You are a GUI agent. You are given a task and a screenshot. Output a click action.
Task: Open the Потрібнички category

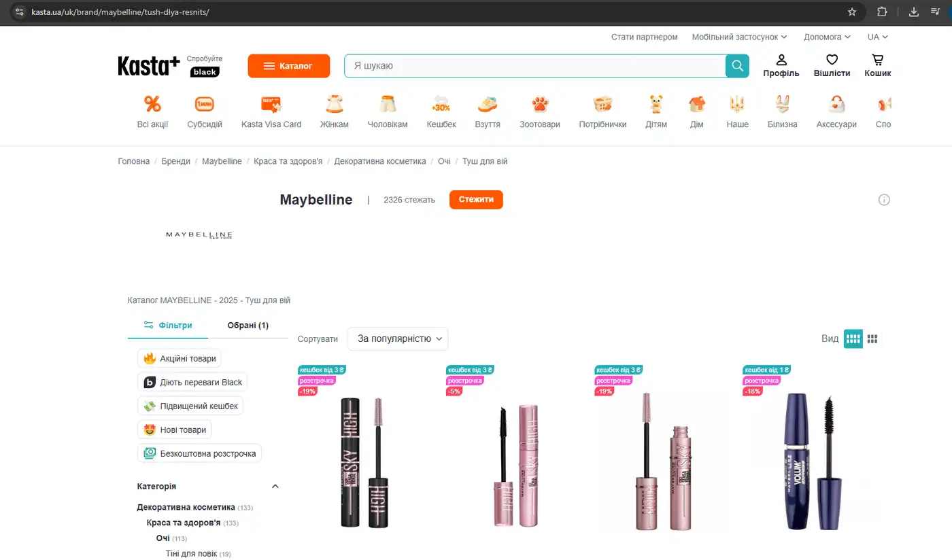tap(602, 112)
